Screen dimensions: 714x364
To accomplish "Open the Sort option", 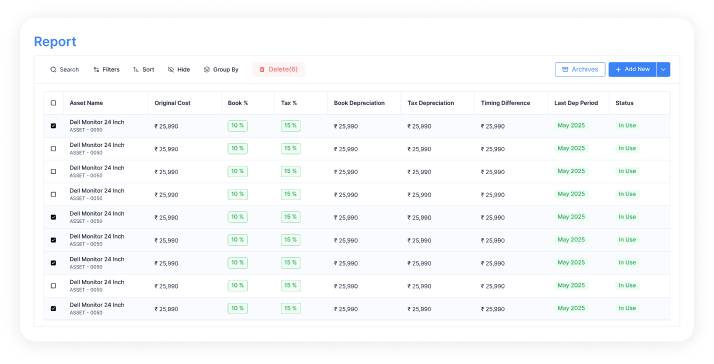I will 143,70.
